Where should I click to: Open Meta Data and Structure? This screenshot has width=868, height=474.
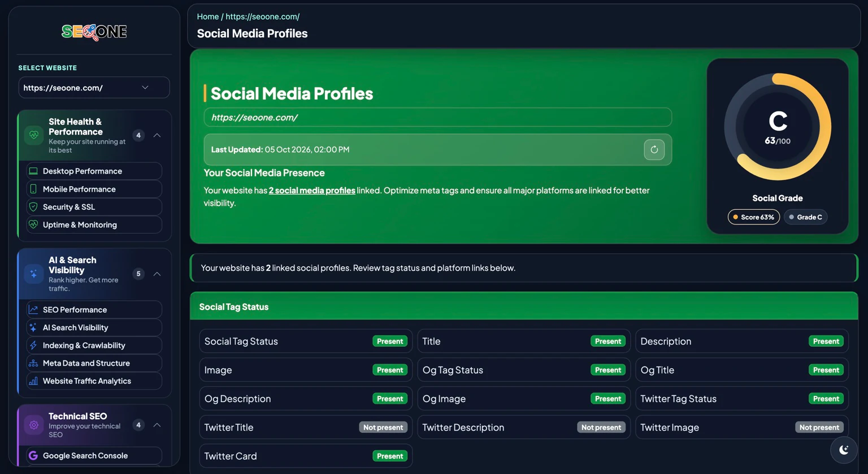94,363
